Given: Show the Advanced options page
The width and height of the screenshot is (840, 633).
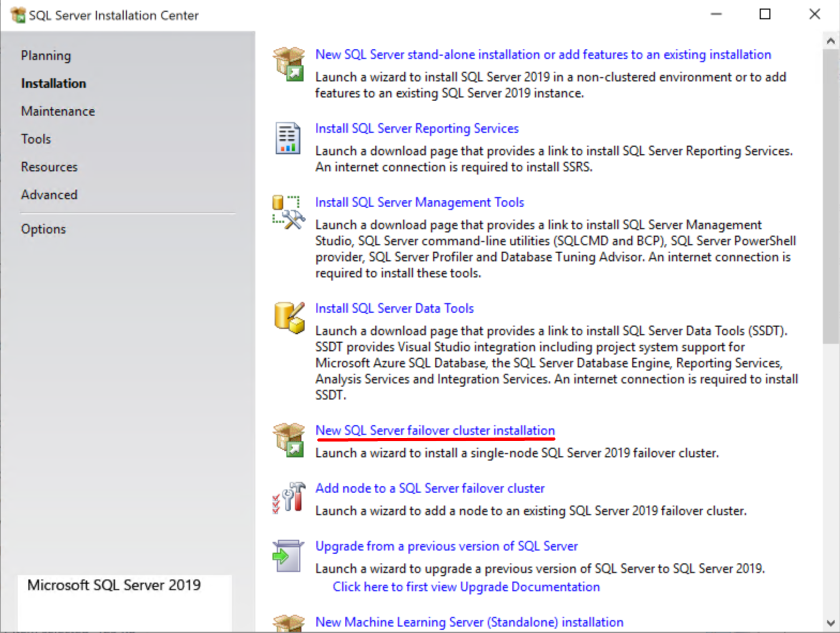Looking at the screenshot, I should (49, 195).
